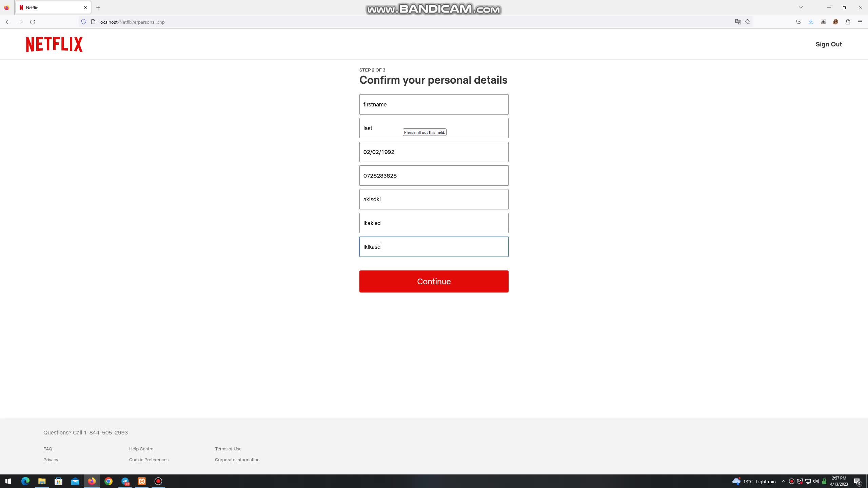Click the date of birth input field

434,151
